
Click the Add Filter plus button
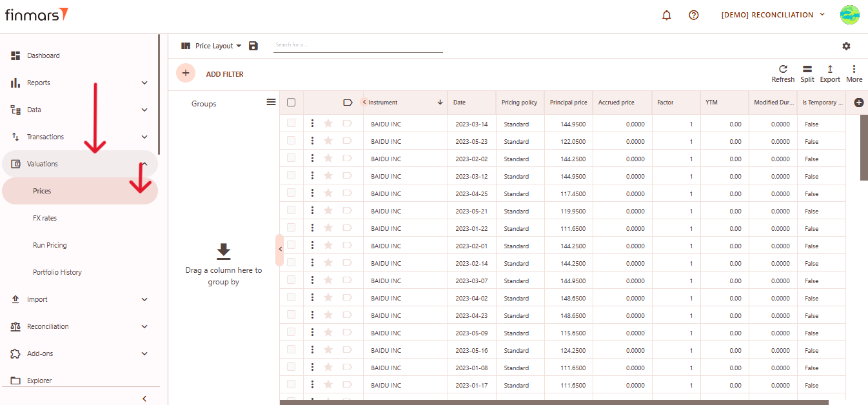click(186, 74)
